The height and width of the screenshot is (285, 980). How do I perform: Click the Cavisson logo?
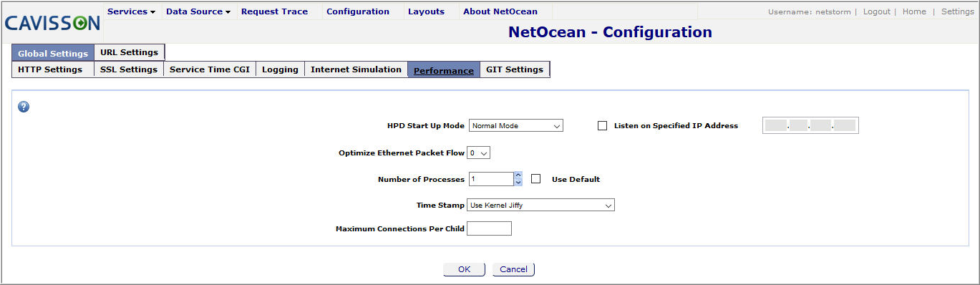[52, 24]
